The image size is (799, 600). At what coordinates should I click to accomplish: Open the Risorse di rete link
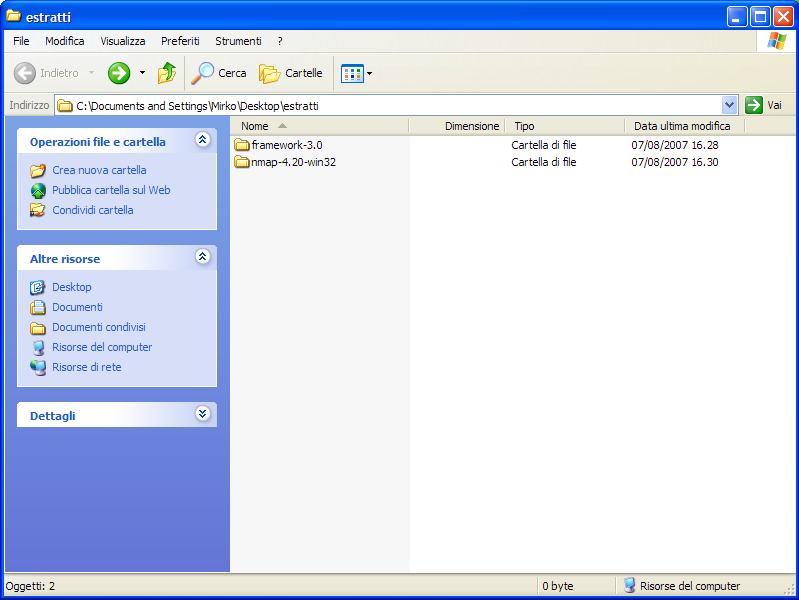coord(87,367)
